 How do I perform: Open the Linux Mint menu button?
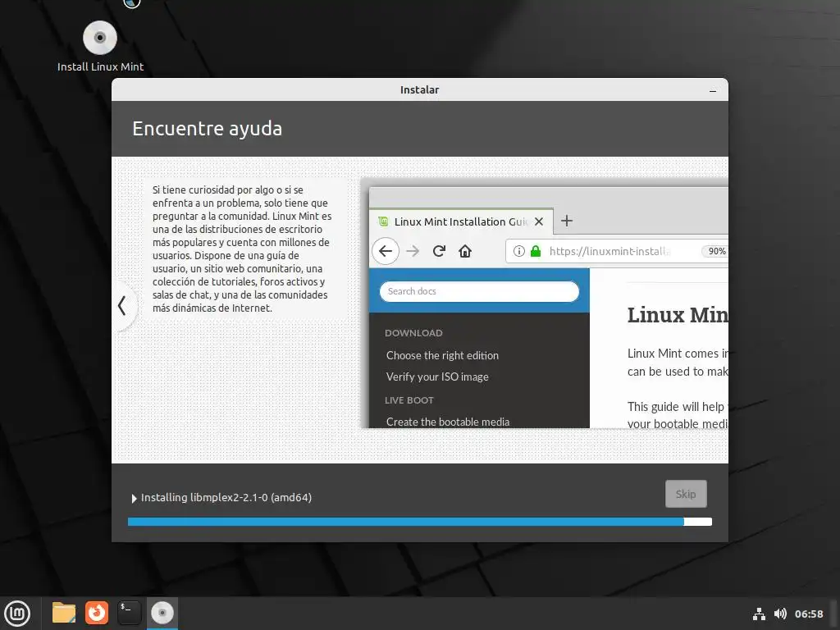pos(18,613)
